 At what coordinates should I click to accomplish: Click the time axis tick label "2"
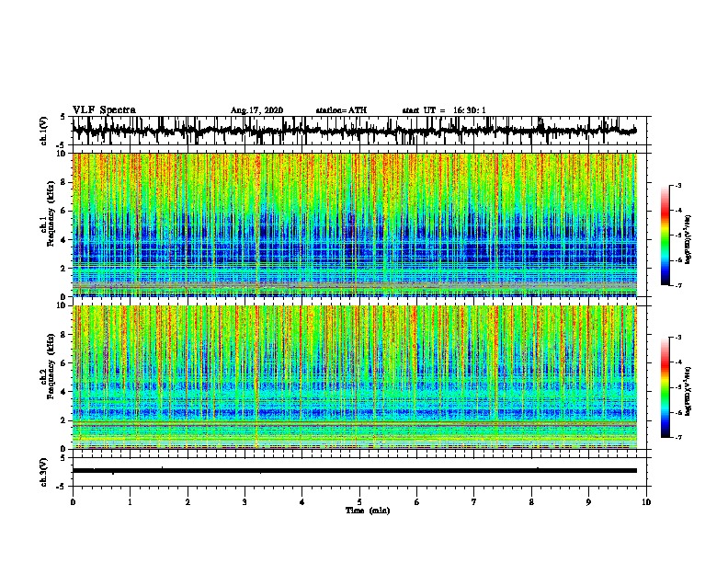tap(188, 502)
